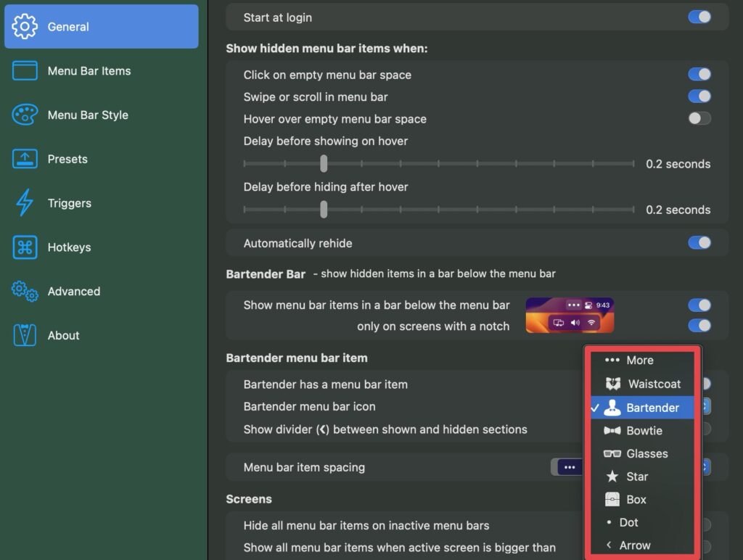Click the 'Bartender menu bar icon' label
The height and width of the screenshot is (560, 743).
(x=309, y=406)
